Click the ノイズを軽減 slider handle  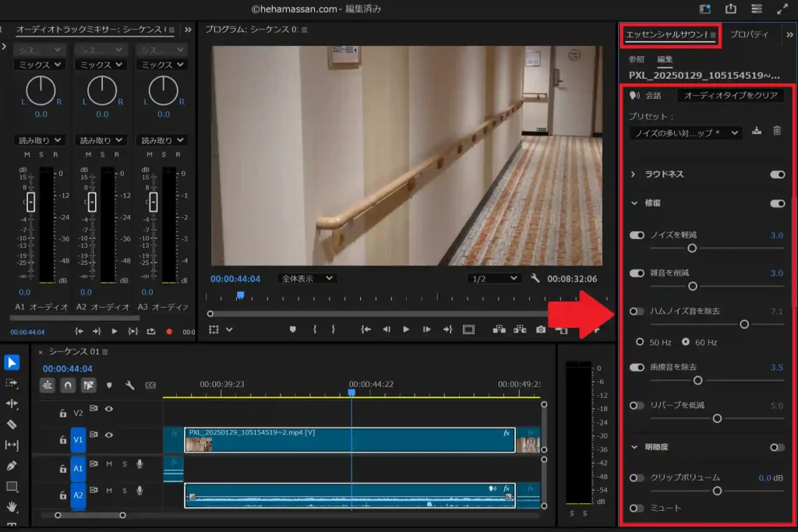point(691,248)
